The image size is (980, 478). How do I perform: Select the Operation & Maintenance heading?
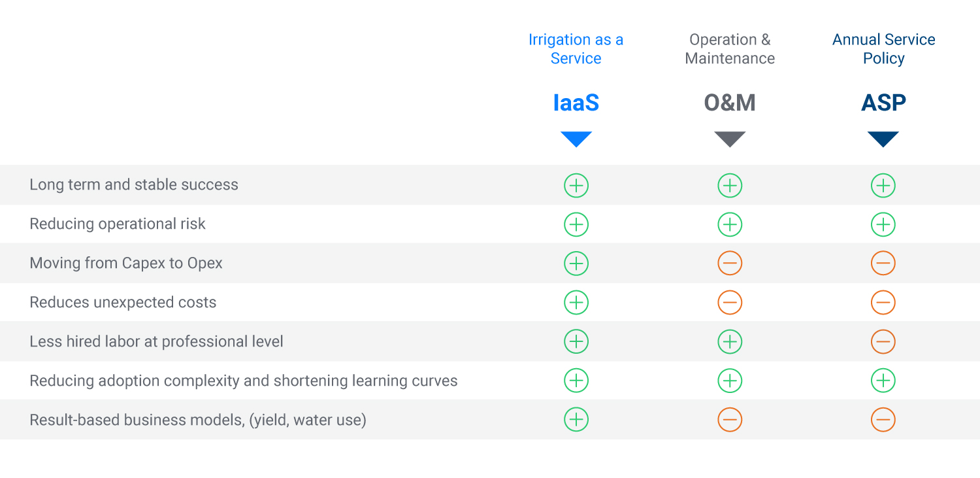click(x=729, y=49)
